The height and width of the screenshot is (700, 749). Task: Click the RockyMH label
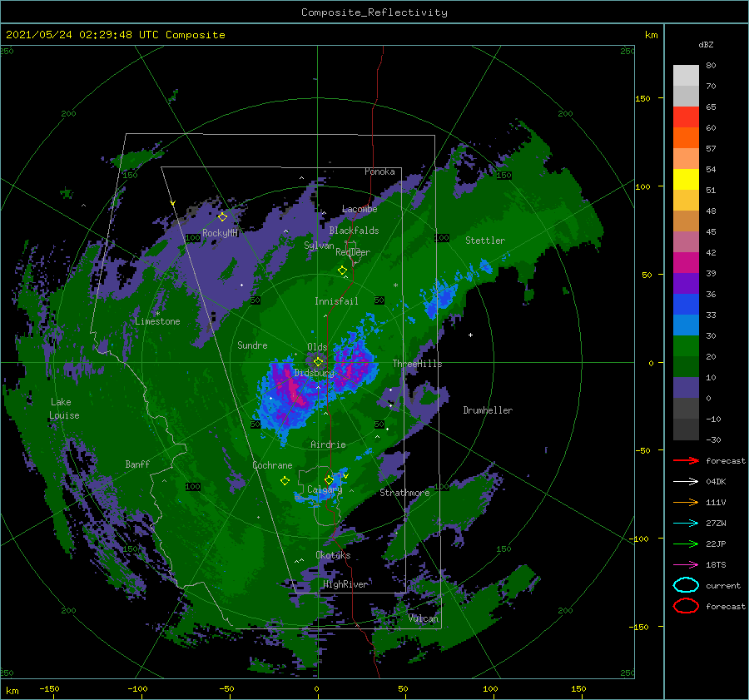220,233
